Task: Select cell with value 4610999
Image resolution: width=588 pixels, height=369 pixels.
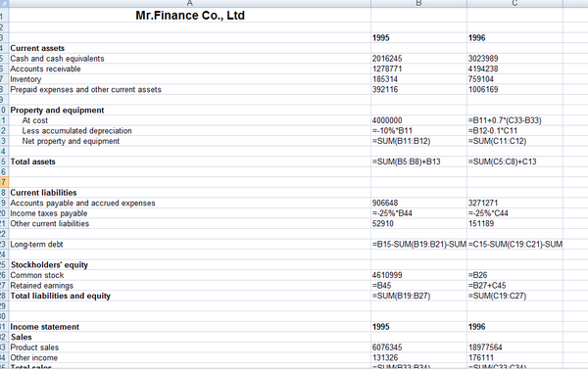Action: click(387, 275)
